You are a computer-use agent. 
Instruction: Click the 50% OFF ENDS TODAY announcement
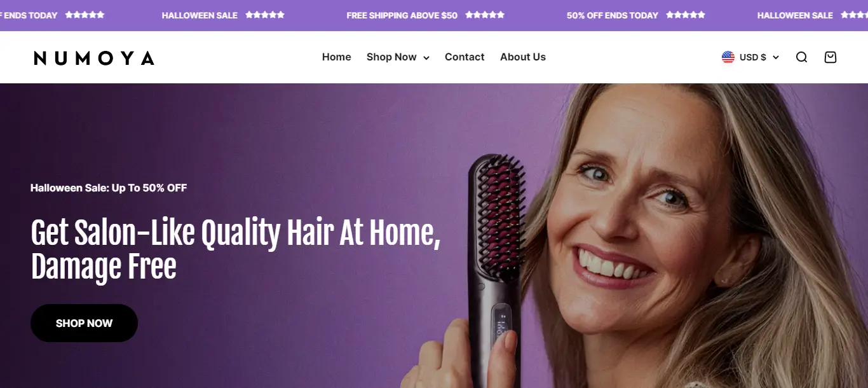click(613, 15)
